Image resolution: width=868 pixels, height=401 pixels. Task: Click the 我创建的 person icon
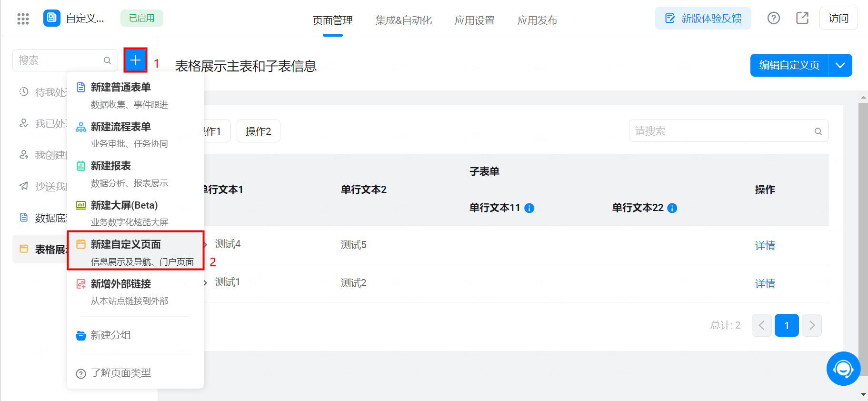tap(24, 154)
